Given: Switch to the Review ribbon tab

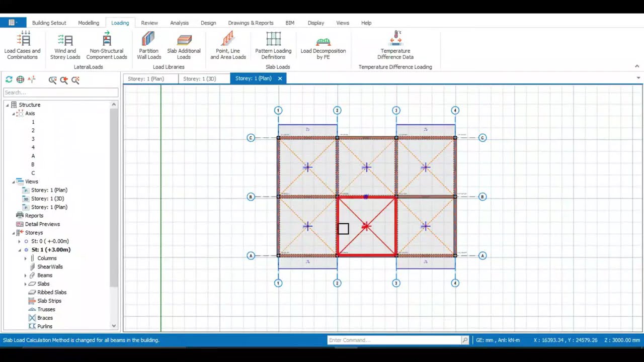Looking at the screenshot, I should (x=149, y=23).
